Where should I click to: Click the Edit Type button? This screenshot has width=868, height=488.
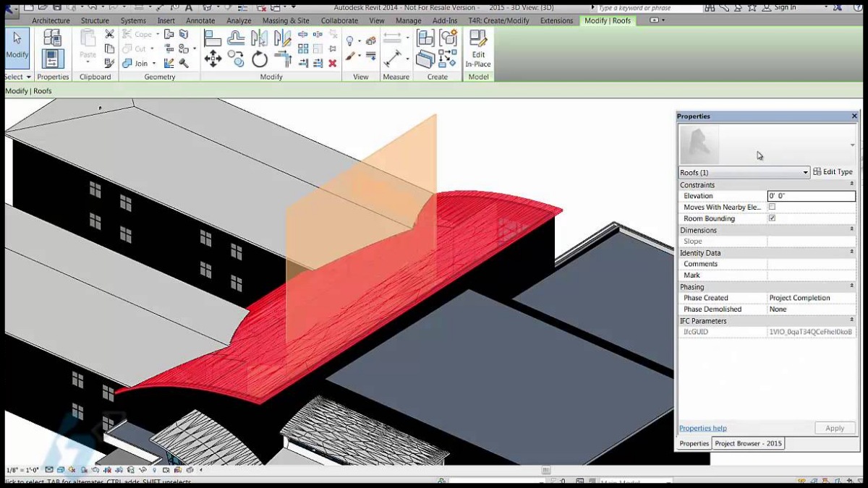833,172
